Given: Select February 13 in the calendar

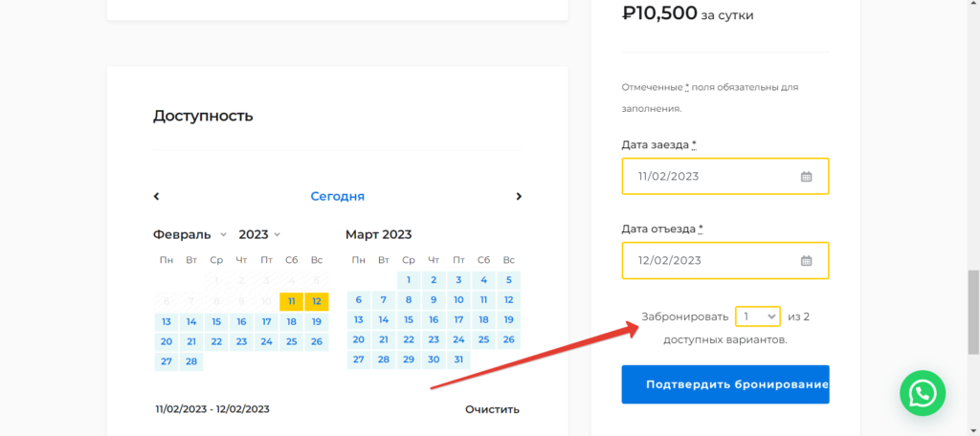Looking at the screenshot, I should point(167,321).
